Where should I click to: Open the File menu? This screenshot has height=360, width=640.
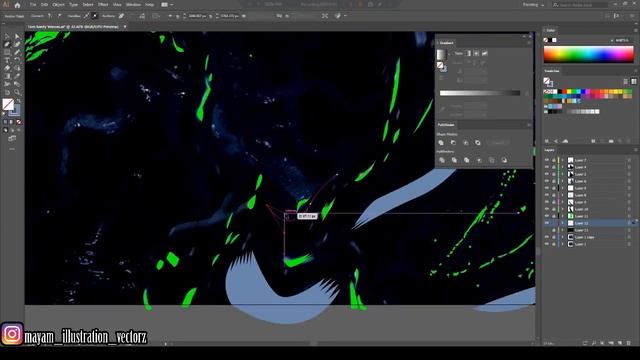(x=33, y=5)
